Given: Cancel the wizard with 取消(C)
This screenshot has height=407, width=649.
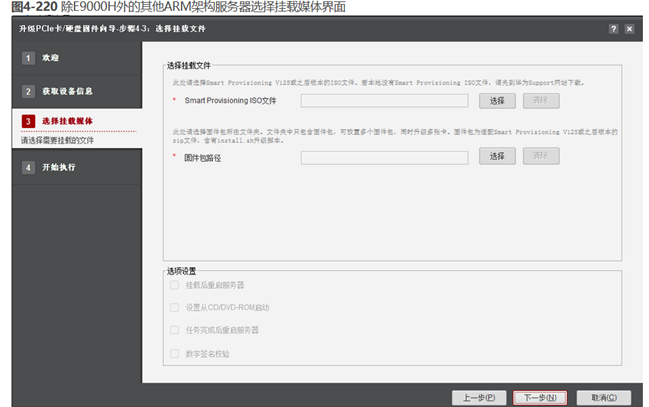Looking at the screenshot, I should tap(603, 397).
